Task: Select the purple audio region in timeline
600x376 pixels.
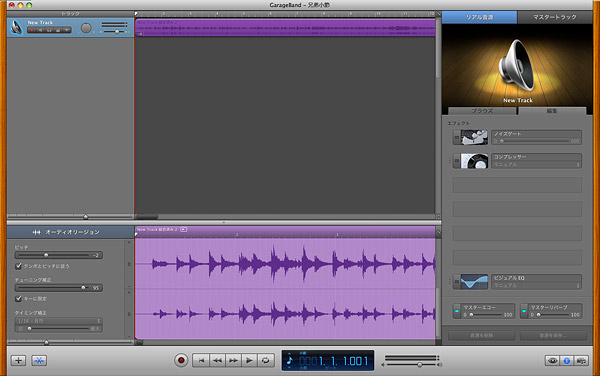Action: point(285,28)
